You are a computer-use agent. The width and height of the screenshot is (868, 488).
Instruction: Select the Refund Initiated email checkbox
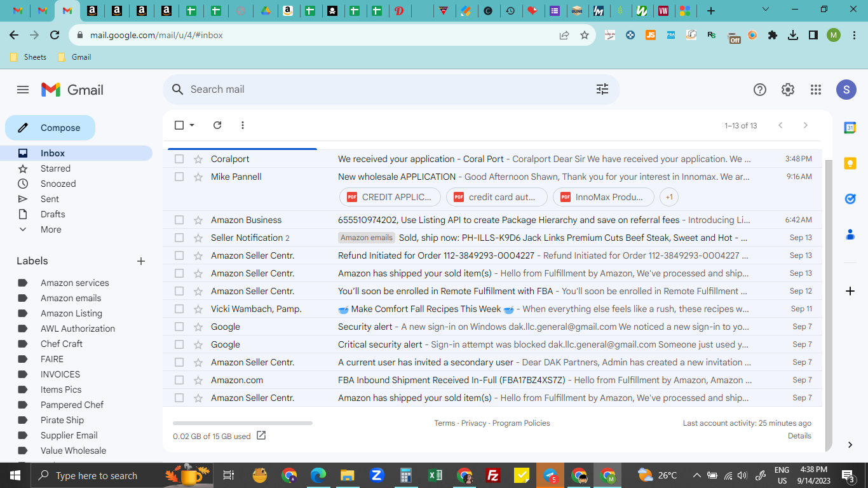179,255
